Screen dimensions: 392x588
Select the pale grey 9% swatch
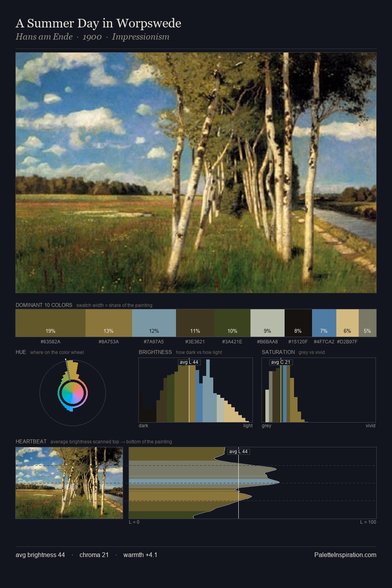[x=267, y=323]
